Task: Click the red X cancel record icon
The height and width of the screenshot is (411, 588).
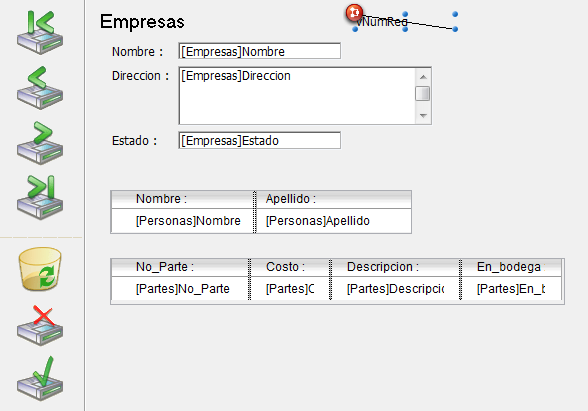Action: (x=40, y=326)
